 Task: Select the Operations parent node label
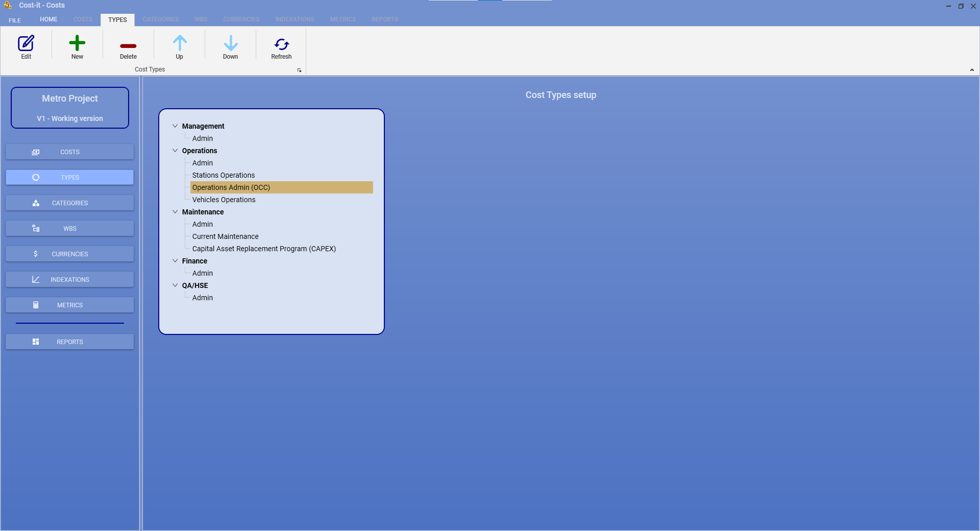point(200,151)
